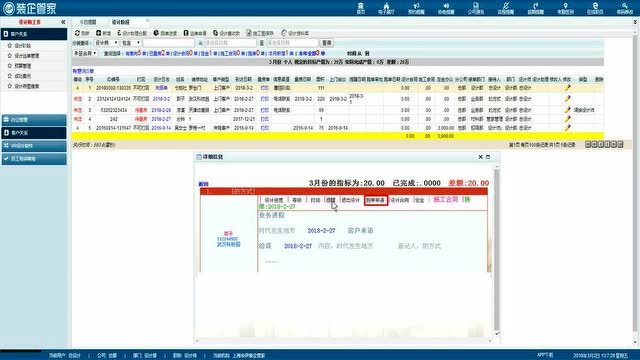Click the last pagination button at the table's bottom right
The image size is (640, 360).
pyautogui.click(x=620, y=144)
